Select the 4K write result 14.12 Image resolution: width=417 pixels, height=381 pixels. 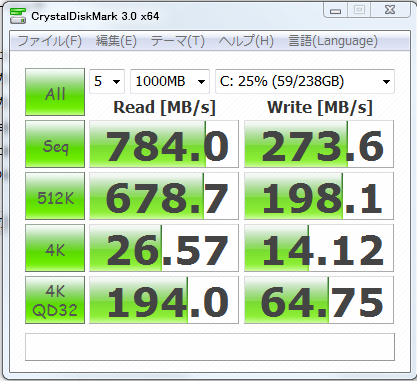[x=319, y=248]
